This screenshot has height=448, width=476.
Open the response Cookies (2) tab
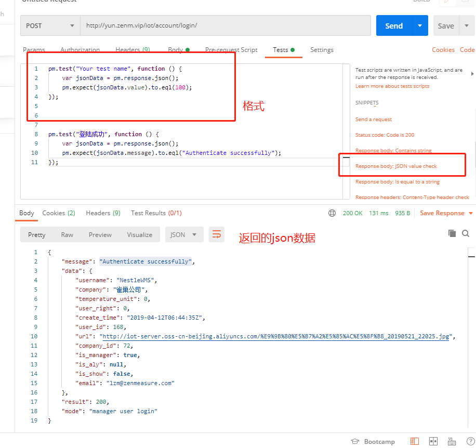tap(59, 213)
